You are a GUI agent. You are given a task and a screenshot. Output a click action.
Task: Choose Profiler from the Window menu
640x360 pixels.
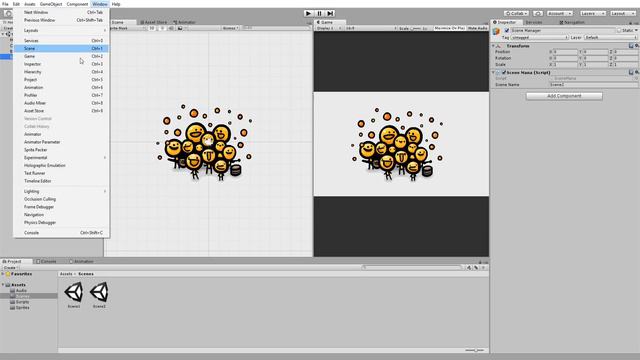62,95
